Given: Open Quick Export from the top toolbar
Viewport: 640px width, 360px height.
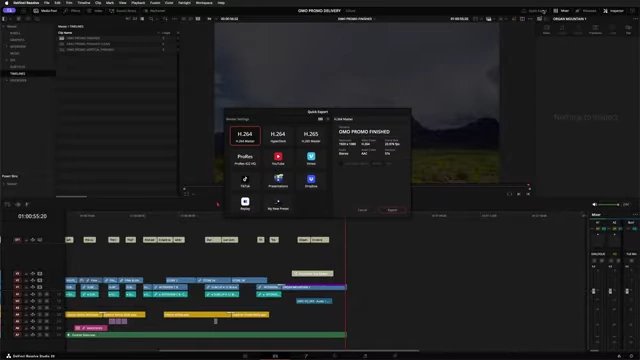Looking at the screenshot, I should point(534,11).
